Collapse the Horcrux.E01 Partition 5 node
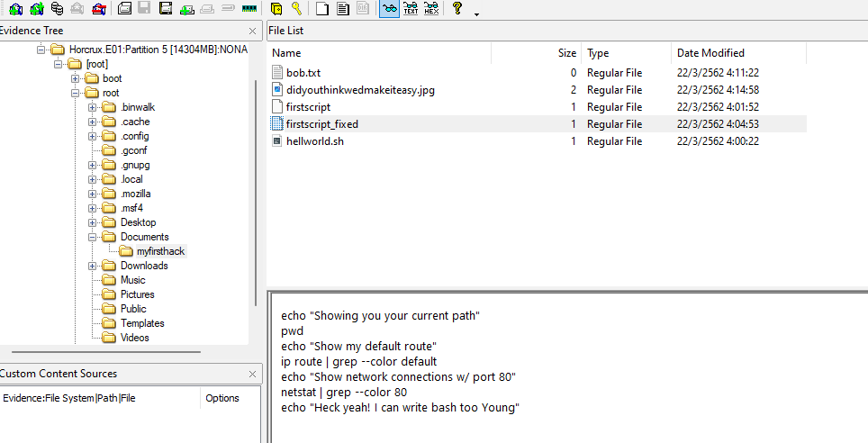Viewport: 868px width, 443px height. point(41,50)
